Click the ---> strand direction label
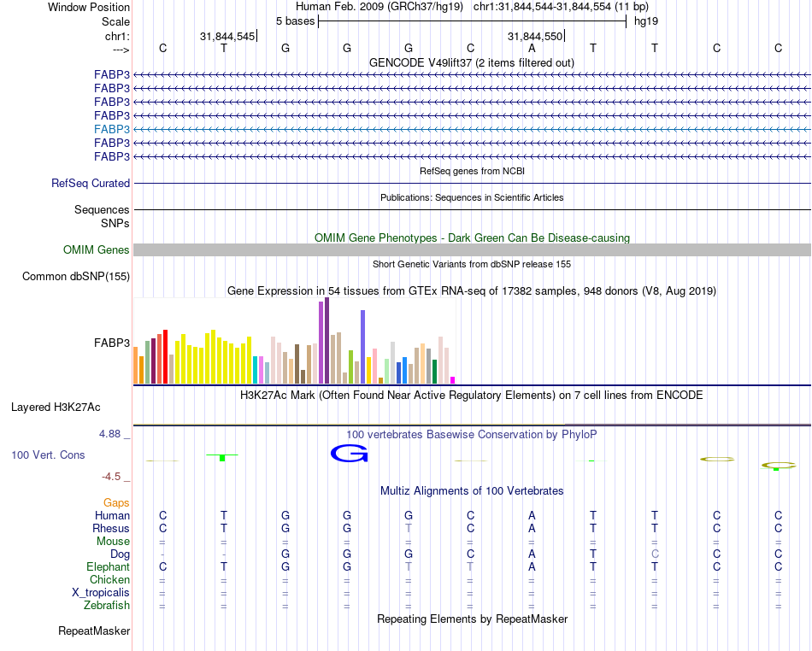 coord(121,50)
